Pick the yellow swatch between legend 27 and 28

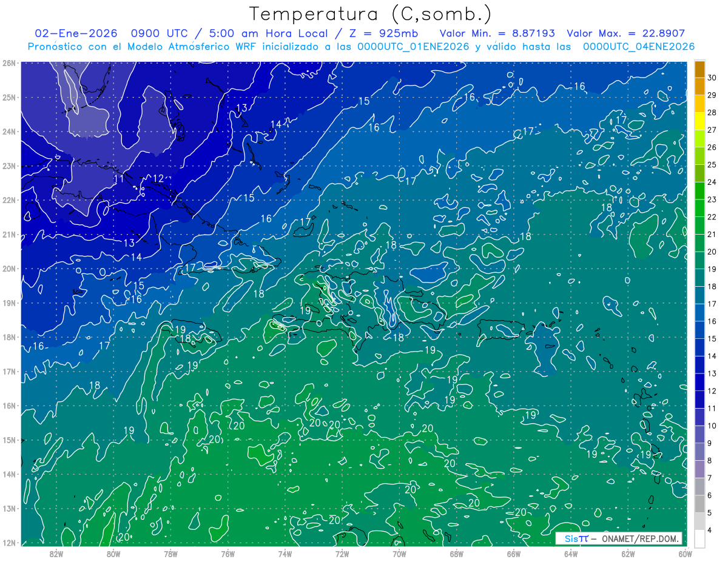tap(700, 121)
